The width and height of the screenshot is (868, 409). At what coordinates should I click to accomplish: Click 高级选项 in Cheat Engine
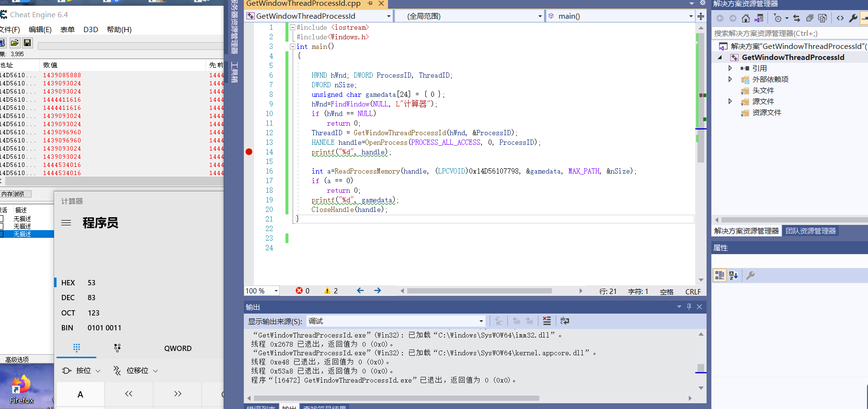click(17, 360)
